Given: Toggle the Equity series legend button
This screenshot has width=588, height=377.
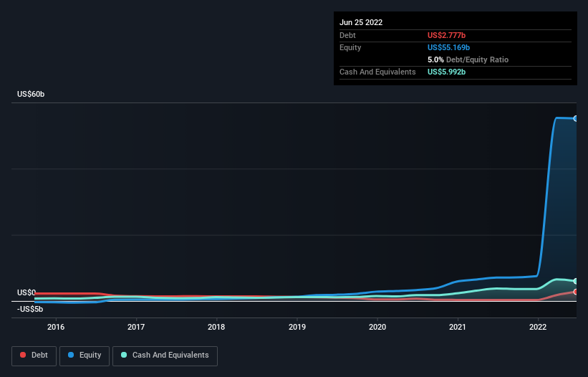Looking at the screenshot, I should coord(85,355).
